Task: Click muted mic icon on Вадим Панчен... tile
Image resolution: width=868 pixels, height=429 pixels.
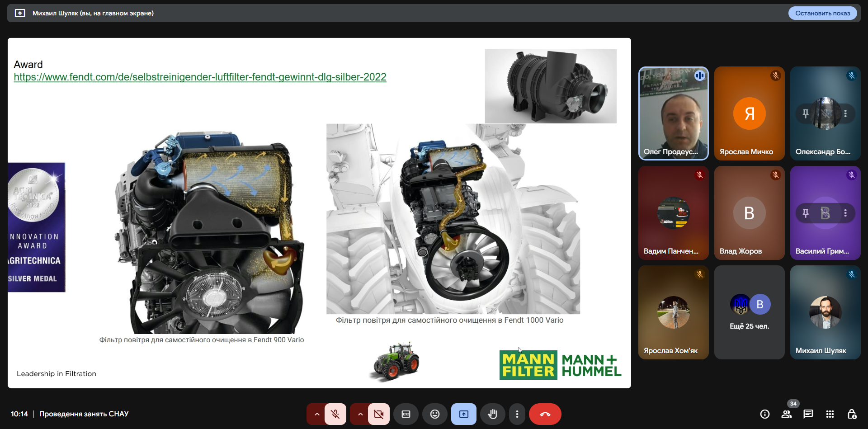Action: pos(700,175)
